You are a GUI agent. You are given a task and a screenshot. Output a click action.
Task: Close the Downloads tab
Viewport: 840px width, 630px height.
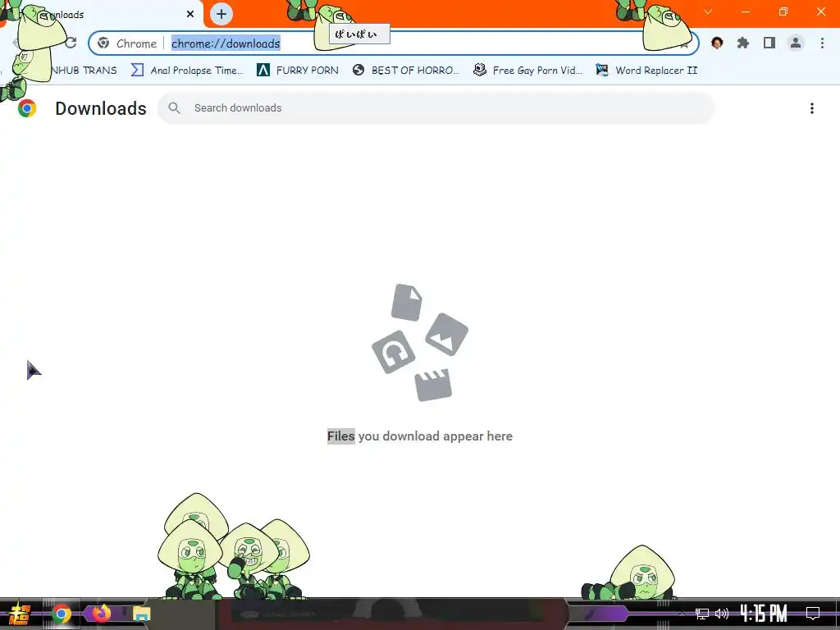pyautogui.click(x=190, y=15)
